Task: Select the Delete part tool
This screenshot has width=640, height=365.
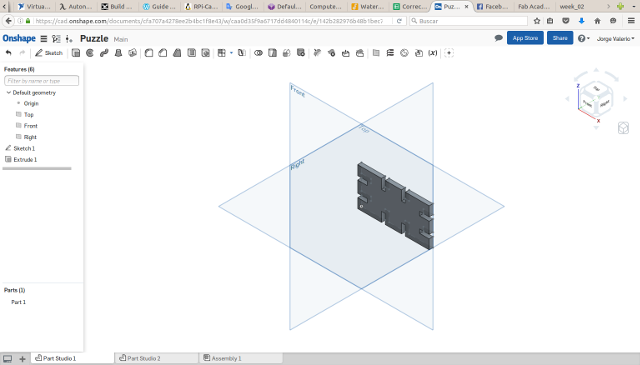Action: pos(301,53)
